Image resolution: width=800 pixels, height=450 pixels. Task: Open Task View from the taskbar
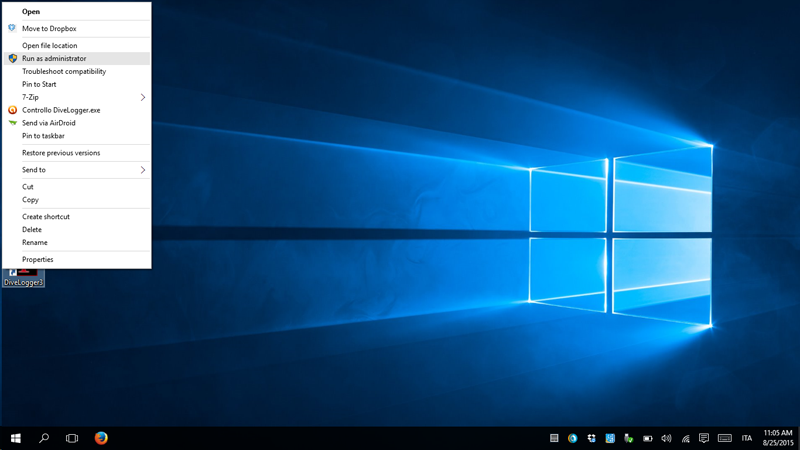pyautogui.click(x=72, y=438)
